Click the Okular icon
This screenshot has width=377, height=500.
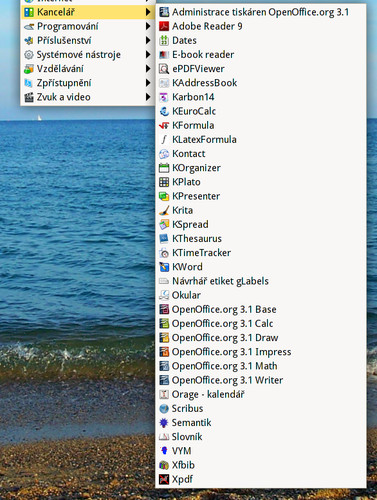coord(164,295)
